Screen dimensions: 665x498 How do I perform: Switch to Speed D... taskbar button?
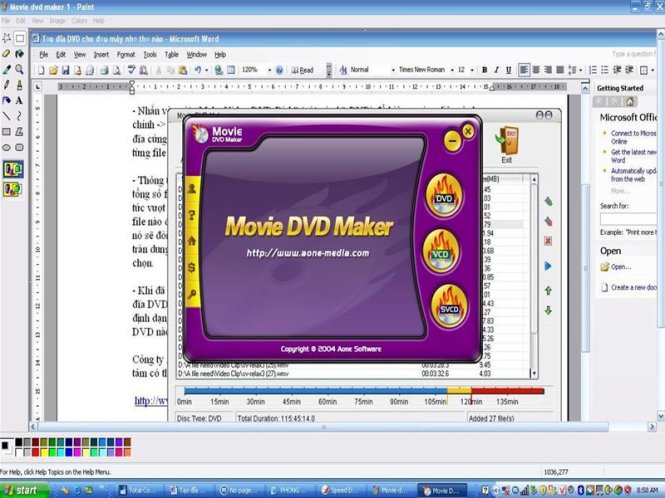point(341,490)
